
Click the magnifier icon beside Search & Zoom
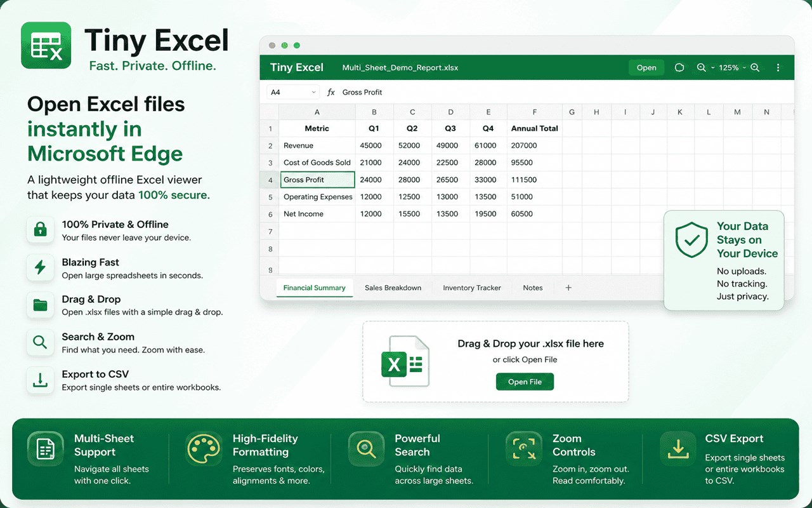40,342
